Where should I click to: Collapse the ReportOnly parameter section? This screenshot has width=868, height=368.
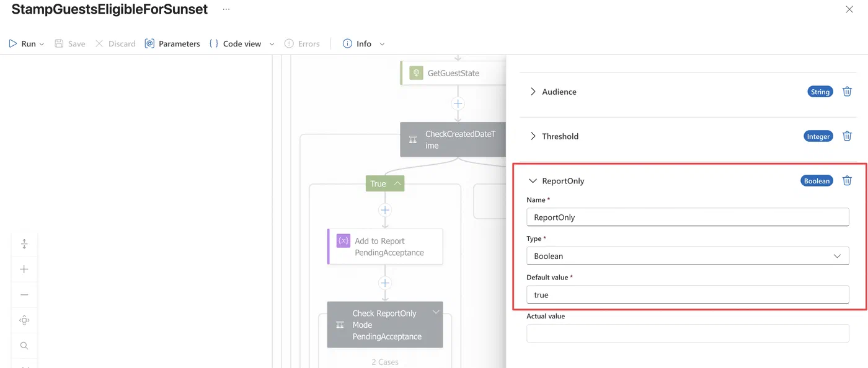pyautogui.click(x=533, y=181)
